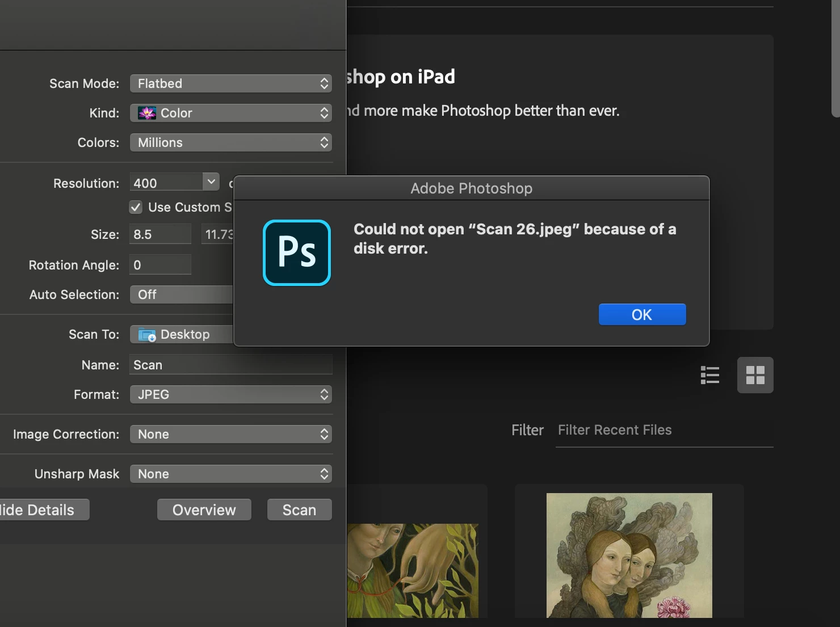Screen dimensions: 840x627
Task: Click the Filter label beside the search field
Action: pyautogui.click(x=527, y=430)
